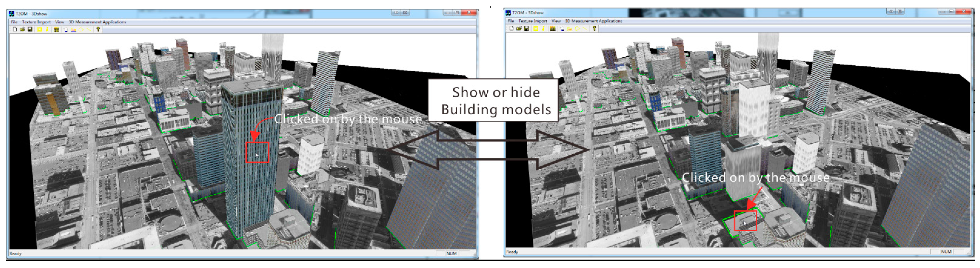
Task: Click the Save disk icon in right window
Action: (x=526, y=28)
